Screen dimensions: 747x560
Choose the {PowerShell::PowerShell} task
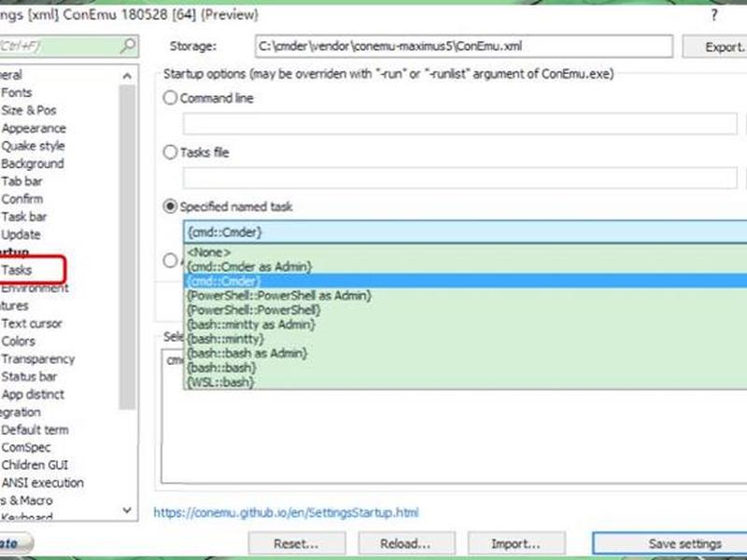tap(465, 310)
